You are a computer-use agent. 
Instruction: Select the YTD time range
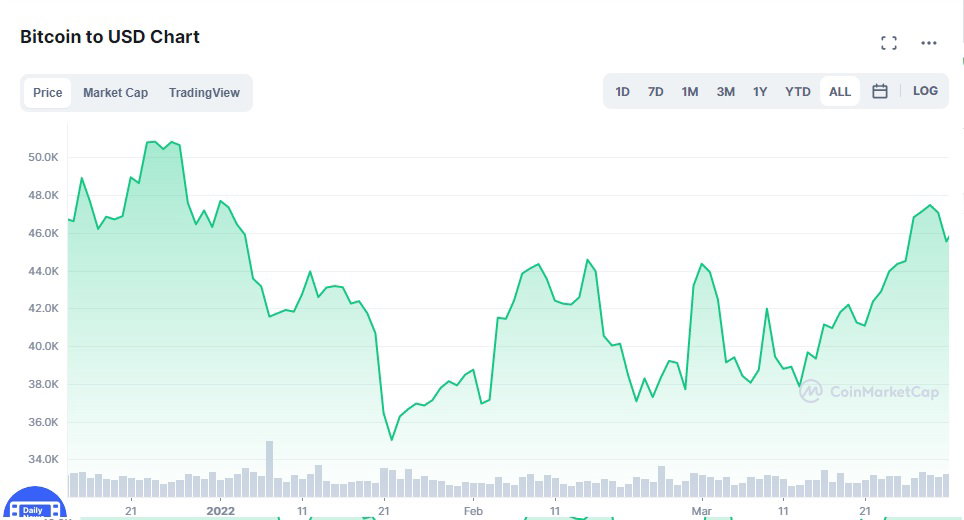pos(797,92)
